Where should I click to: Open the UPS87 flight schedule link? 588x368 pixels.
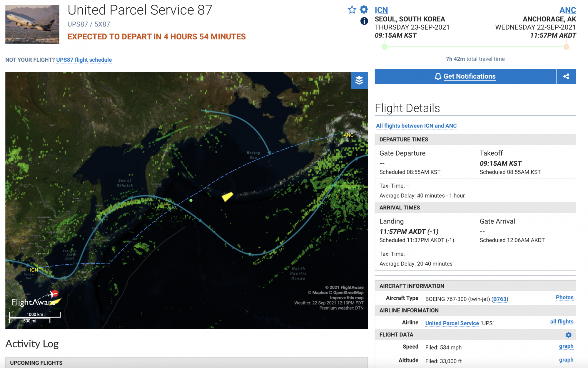coord(84,60)
